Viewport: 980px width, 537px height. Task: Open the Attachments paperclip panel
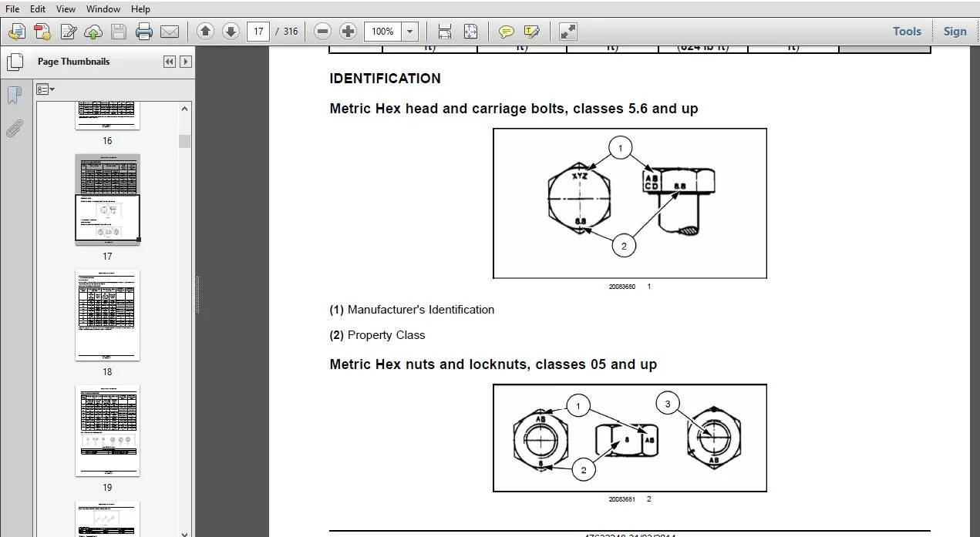click(14, 129)
